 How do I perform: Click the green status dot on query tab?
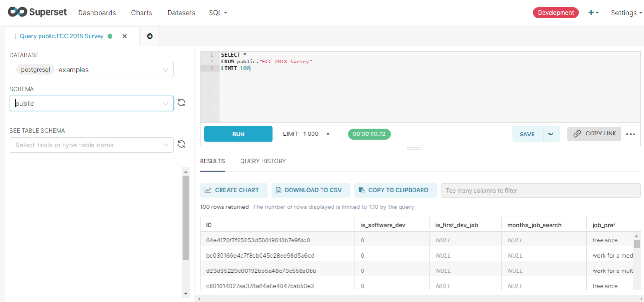110,36
